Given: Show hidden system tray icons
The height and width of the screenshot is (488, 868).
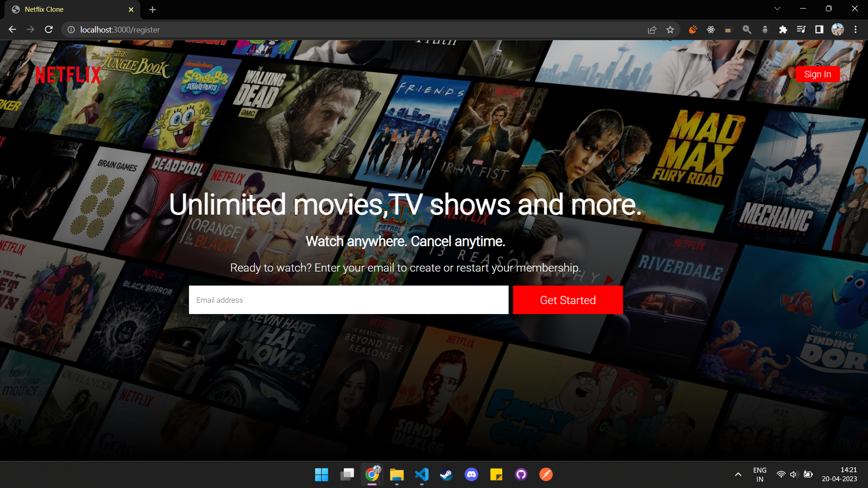Looking at the screenshot, I should pos(738,474).
